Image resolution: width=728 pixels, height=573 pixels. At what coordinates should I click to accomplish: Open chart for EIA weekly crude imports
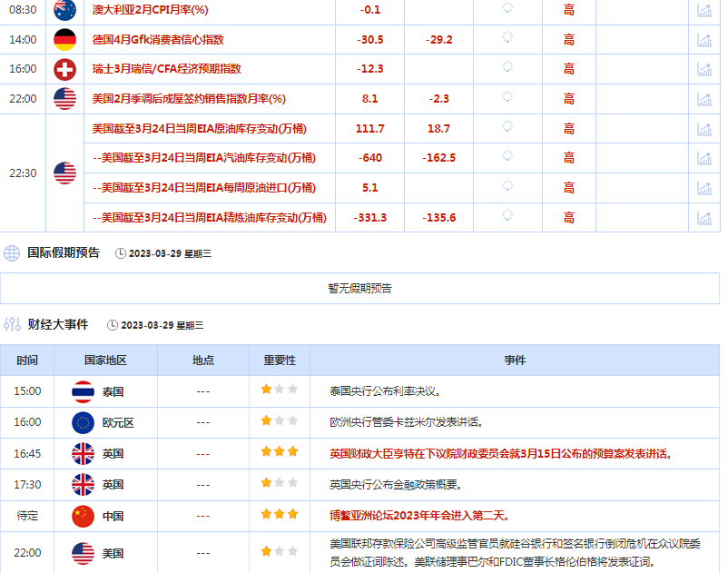[703, 188]
